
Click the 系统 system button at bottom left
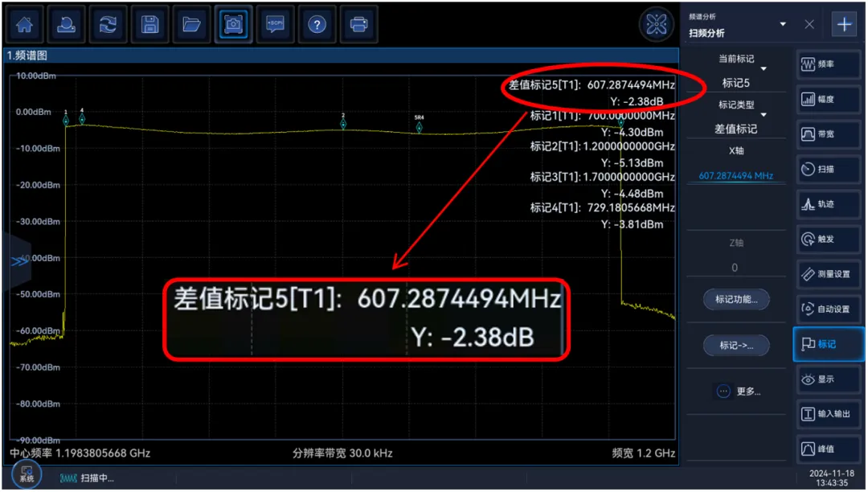point(27,473)
